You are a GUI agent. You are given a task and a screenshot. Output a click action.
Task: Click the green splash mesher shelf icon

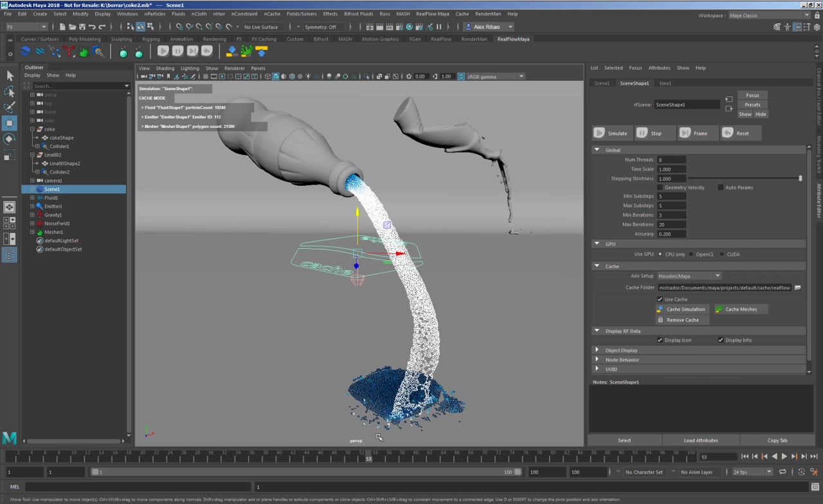(x=84, y=51)
